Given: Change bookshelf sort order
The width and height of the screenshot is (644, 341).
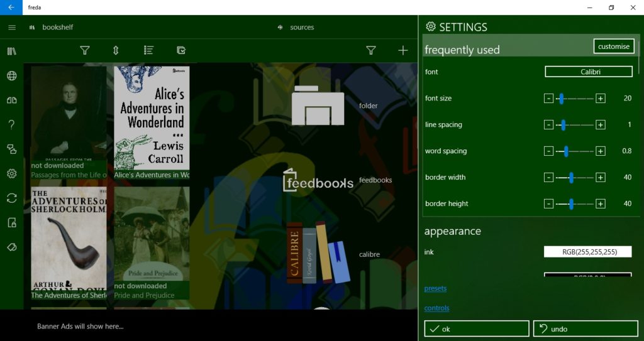Looking at the screenshot, I should [x=116, y=50].
